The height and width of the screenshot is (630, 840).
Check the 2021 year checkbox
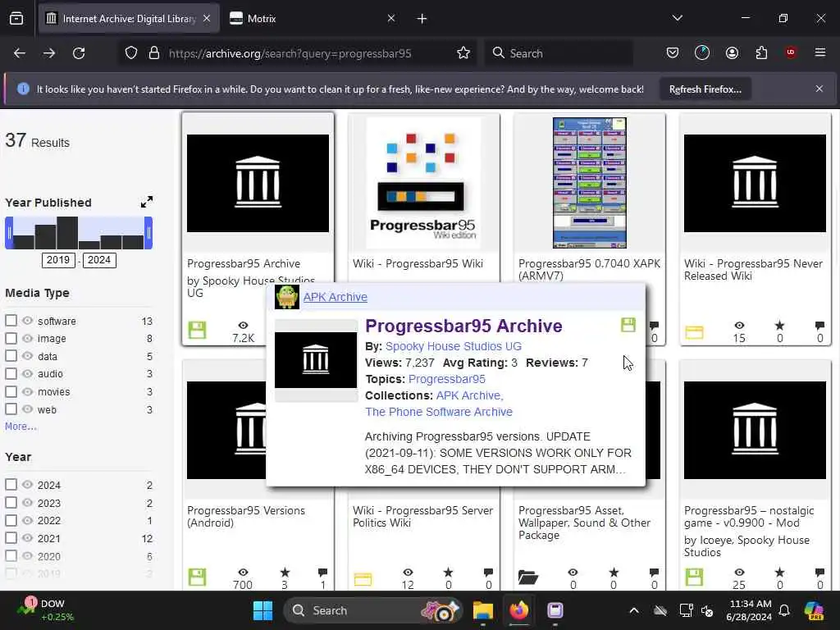click(x=11, y=538)
